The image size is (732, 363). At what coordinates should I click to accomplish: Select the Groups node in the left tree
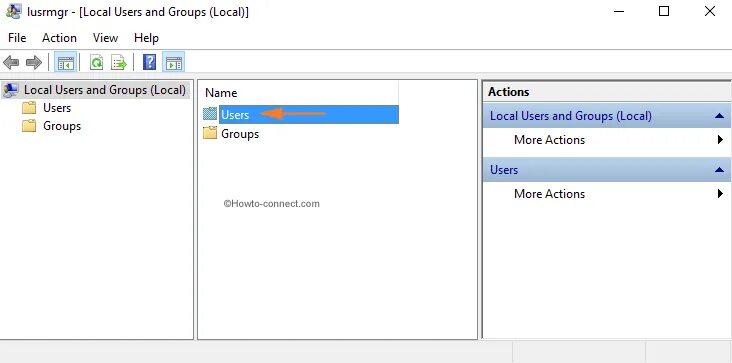coord(62,126)
